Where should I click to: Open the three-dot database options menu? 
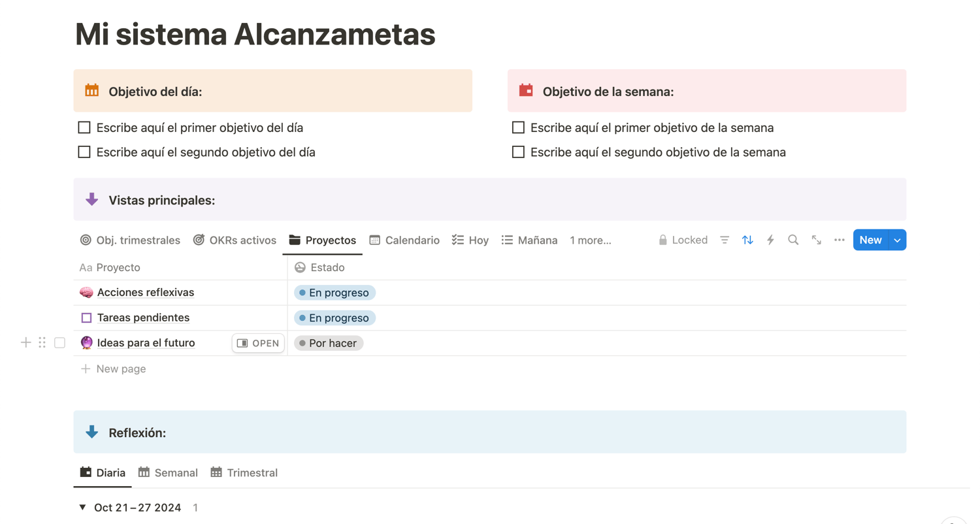[x=840, y=240]
